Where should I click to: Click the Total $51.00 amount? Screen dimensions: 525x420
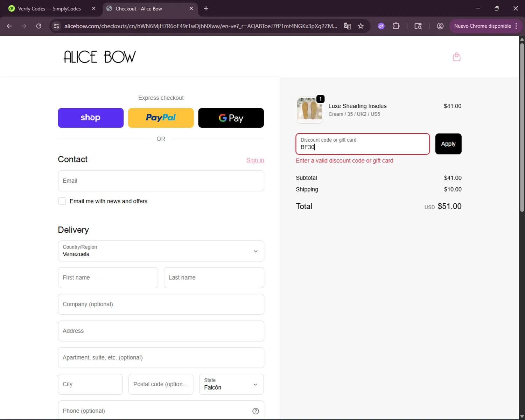[449, 206]
